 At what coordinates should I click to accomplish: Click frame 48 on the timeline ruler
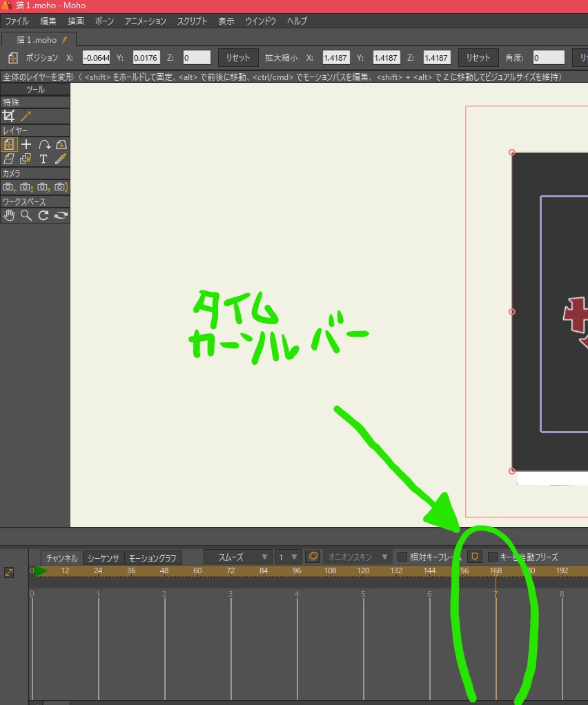pos(164,570)
